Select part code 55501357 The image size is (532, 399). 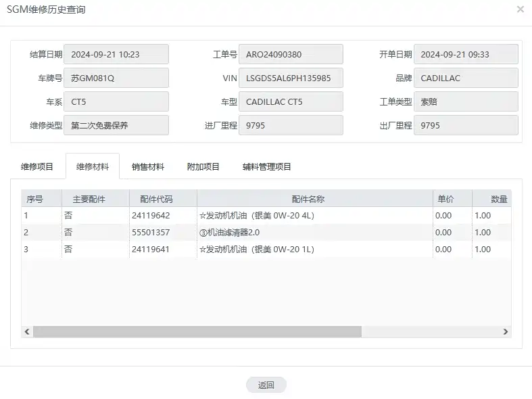pyautogui.click(x=163, y=233)
